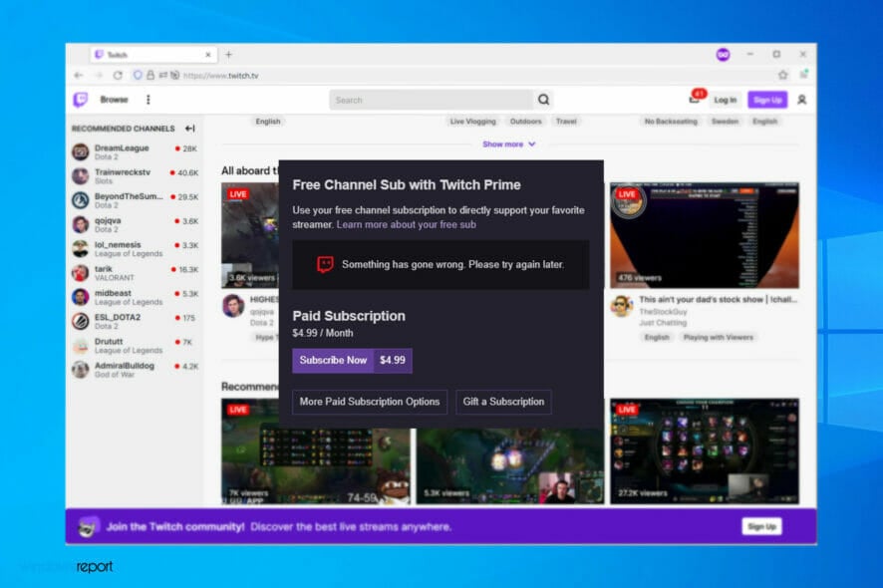
Task: Click Subscribe Now $4.99 button
Action: [352, 361]
